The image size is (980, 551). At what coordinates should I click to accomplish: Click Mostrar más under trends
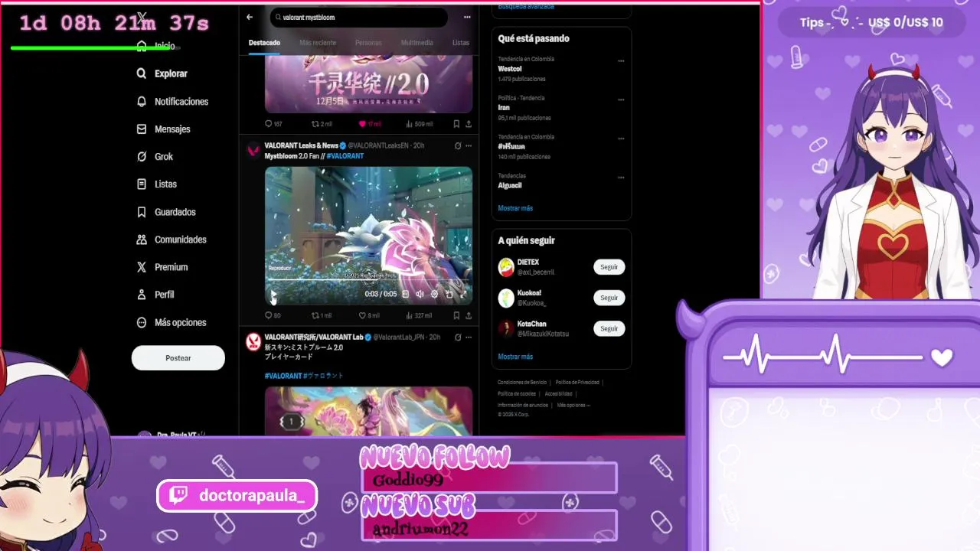click(515, 208)
